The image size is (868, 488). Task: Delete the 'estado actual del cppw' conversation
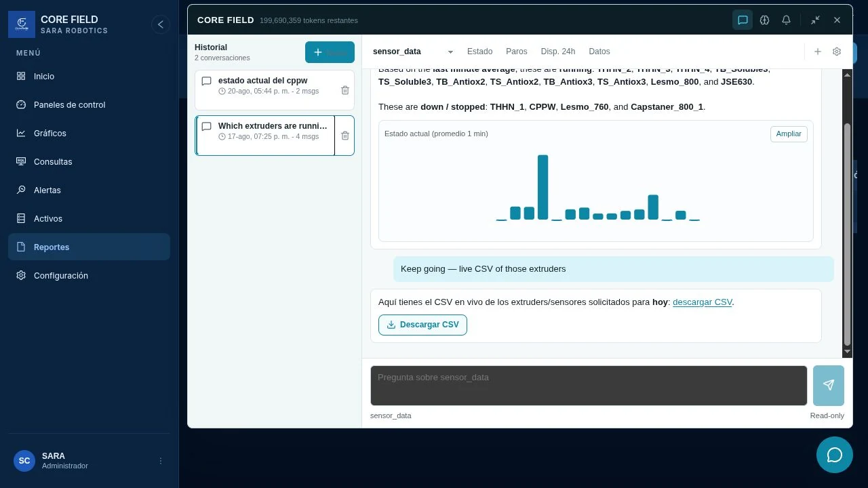point(344,90)
